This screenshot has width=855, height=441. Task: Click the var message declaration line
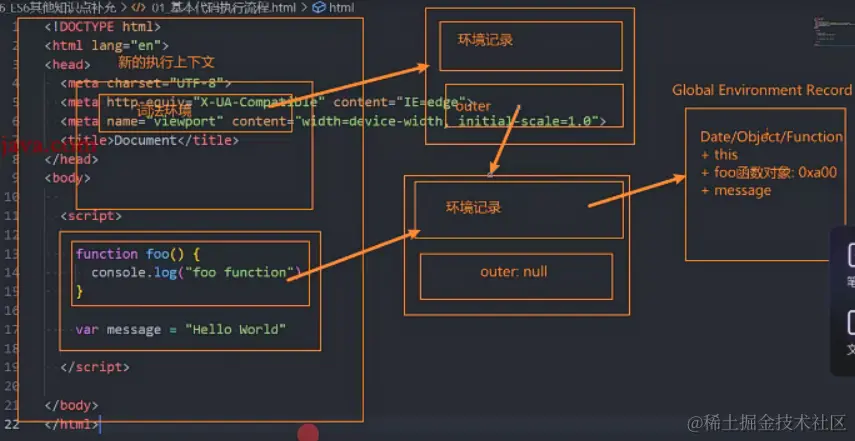181,329
